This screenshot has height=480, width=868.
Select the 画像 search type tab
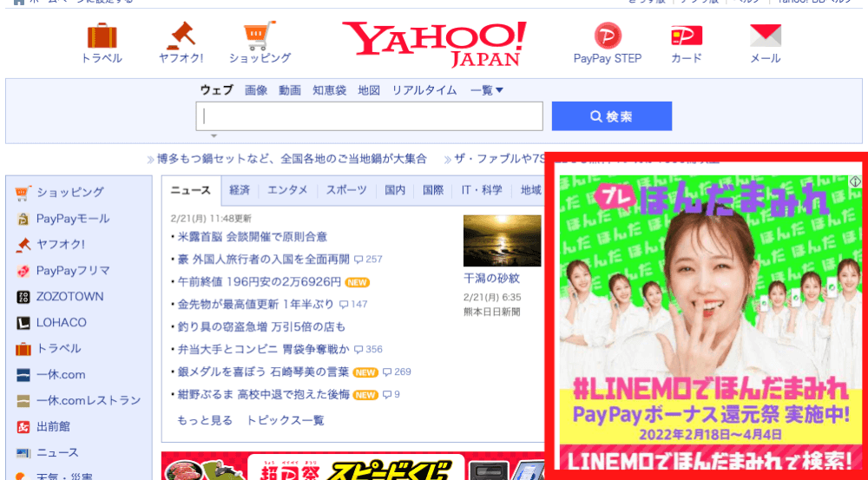point(256,90)
